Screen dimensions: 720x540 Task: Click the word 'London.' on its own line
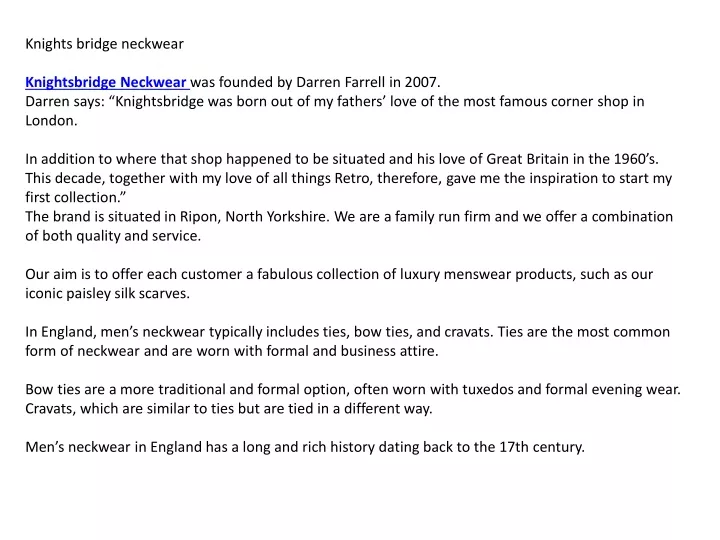51,121
